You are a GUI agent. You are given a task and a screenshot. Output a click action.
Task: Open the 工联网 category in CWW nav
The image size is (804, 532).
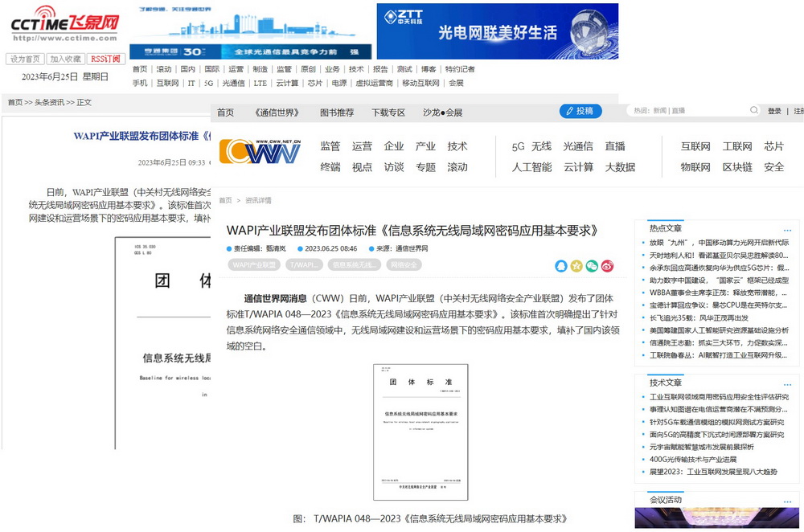pyautogui.click(x=737, y=146)
